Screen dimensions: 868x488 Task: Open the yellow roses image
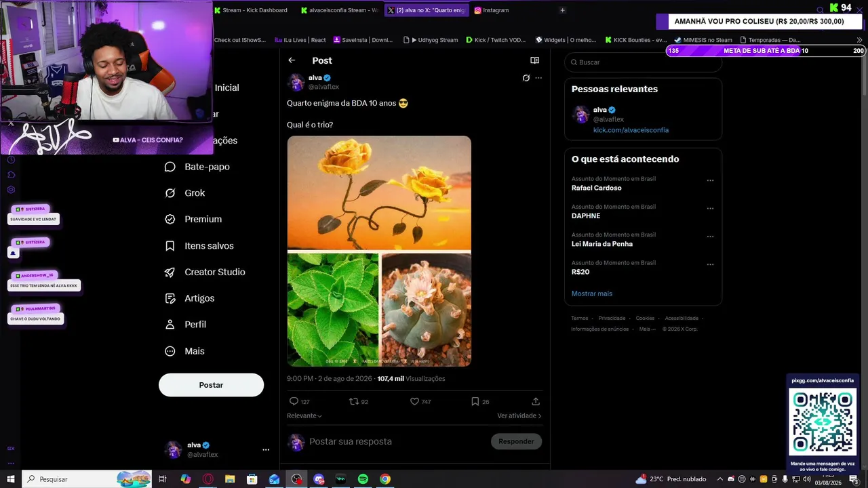379,193
